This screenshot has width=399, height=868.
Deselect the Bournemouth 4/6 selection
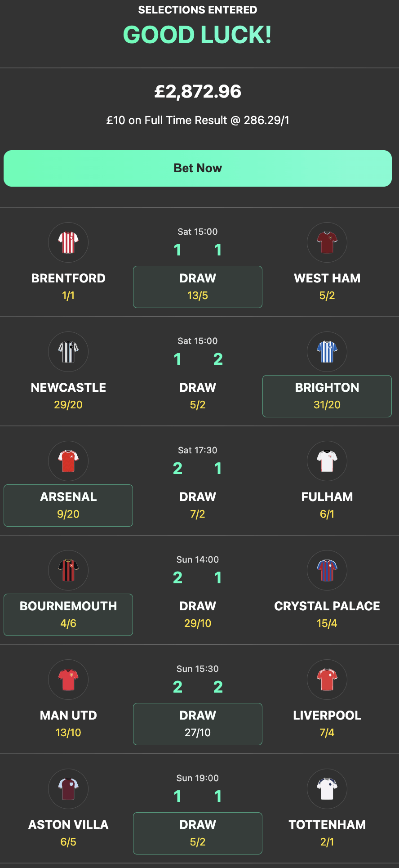pyautogui.click(x=68, y=614)
